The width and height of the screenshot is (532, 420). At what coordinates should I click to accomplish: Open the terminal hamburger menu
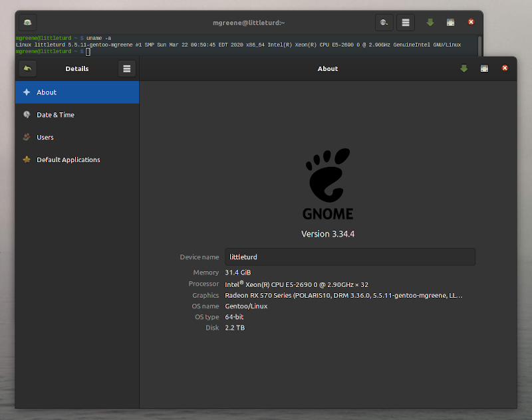pyautogui.click(x=406, y=23)
